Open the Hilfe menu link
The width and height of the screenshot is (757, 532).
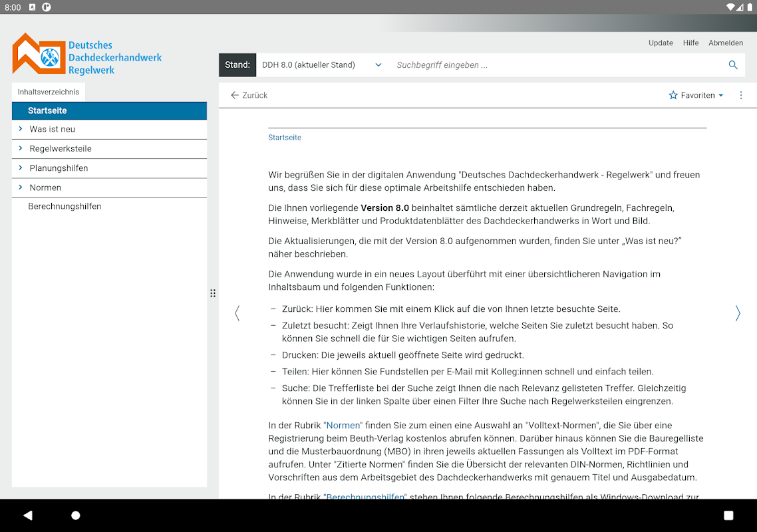click(690, 43)
